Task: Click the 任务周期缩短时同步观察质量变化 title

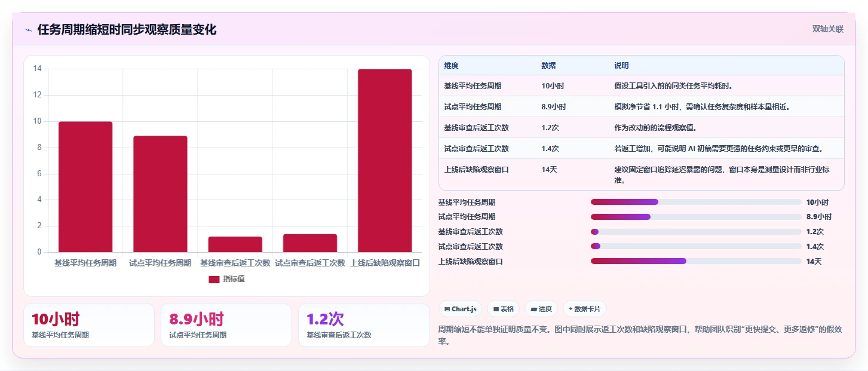Action: pos(127,30)
